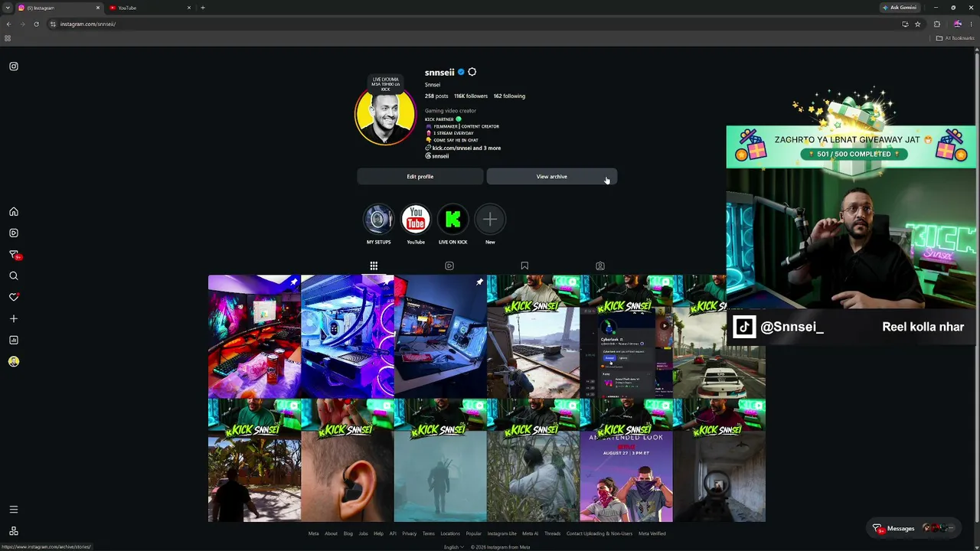
Task: Open a new browser tab
Action: click(x=203, y=8)
